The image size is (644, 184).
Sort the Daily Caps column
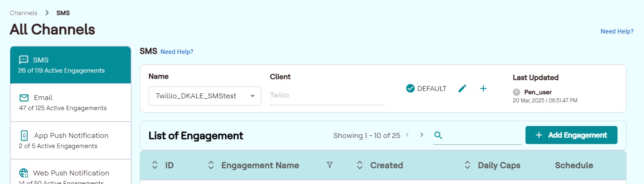pyautogui.click(x=467, y=165)
